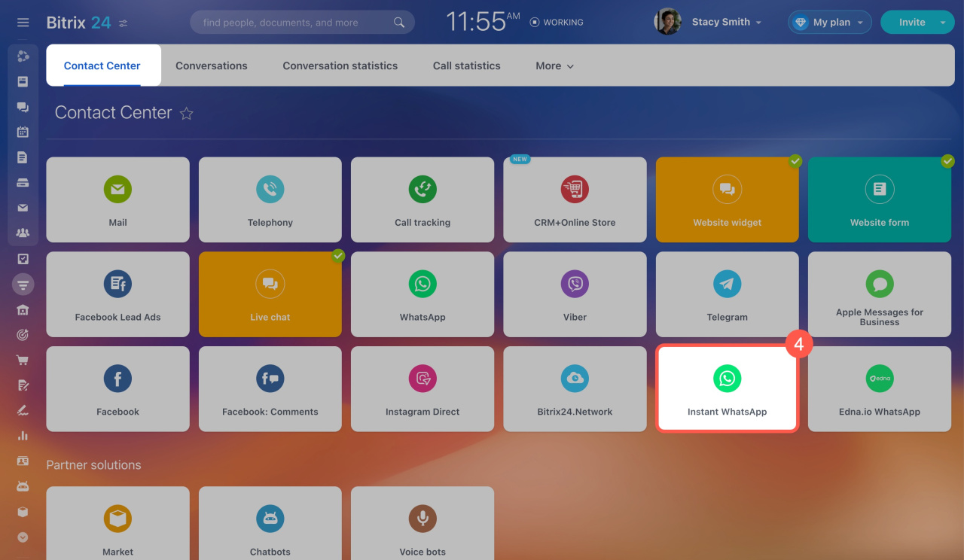
Task: Expand more sidebar items with down arrow
Action: click(x=23, y=537)
